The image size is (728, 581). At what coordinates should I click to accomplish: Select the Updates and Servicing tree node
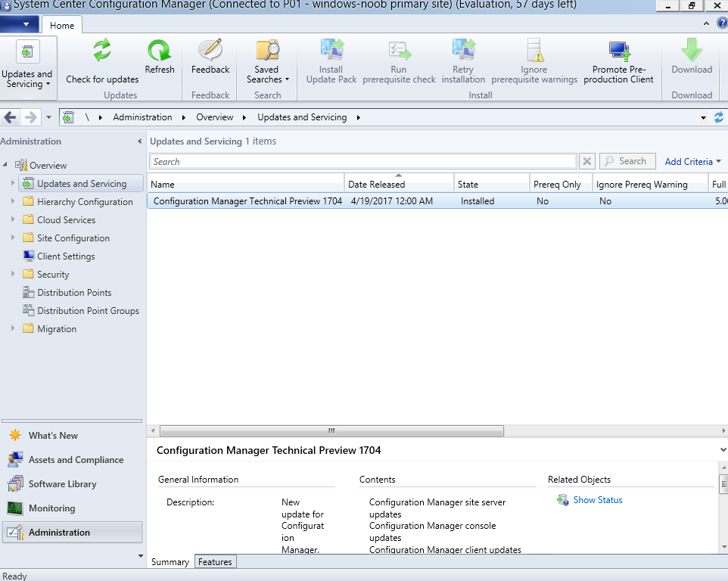(81, 183)
